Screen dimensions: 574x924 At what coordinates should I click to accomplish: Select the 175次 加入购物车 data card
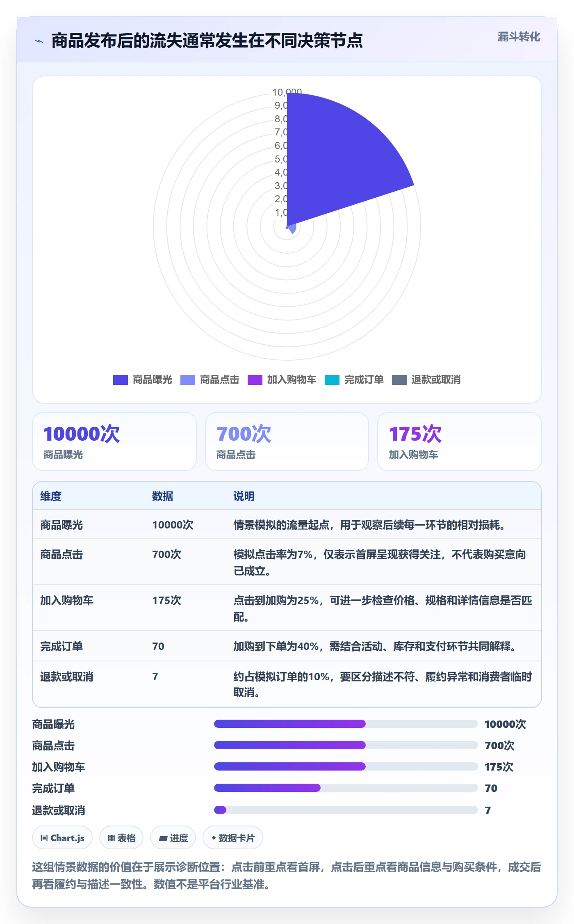[460, 441]
